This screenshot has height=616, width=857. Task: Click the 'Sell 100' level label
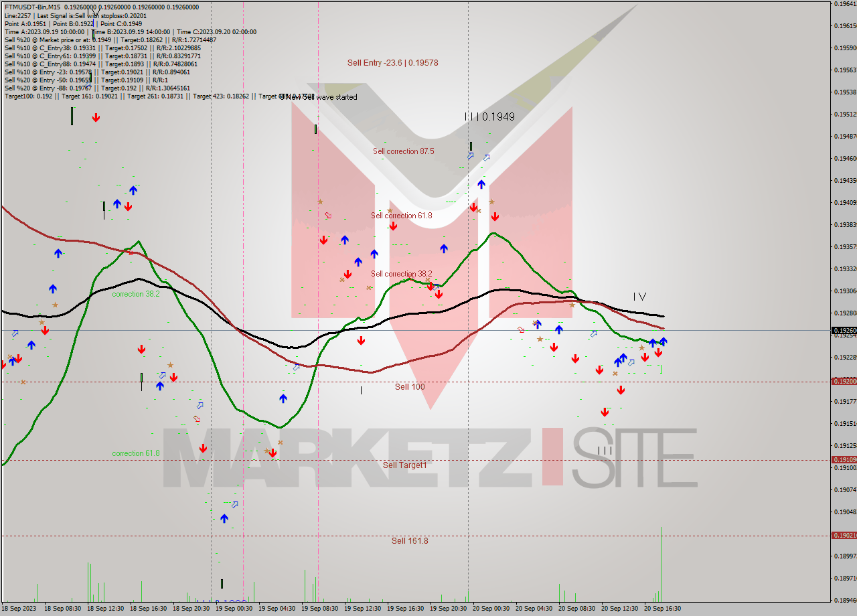[x=410, y=387]
